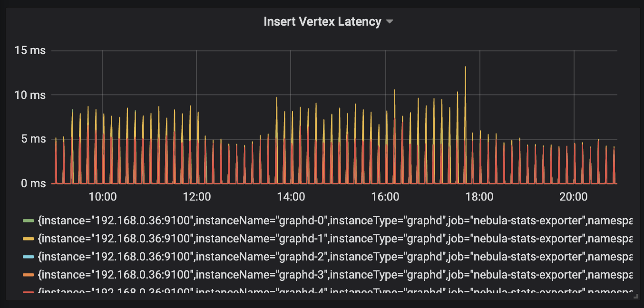Click the 0 ms y-axis label

33,183
